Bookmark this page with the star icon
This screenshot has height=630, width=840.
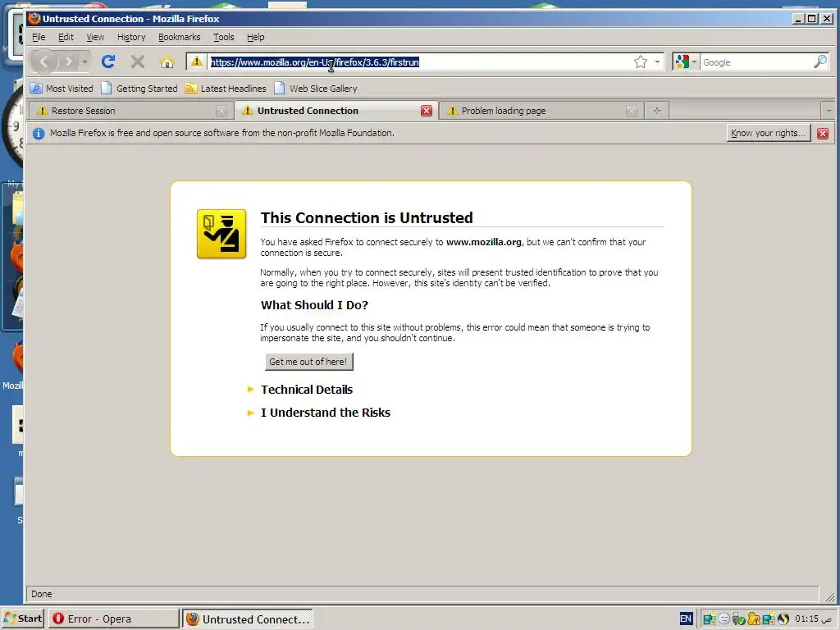point(640,62)
